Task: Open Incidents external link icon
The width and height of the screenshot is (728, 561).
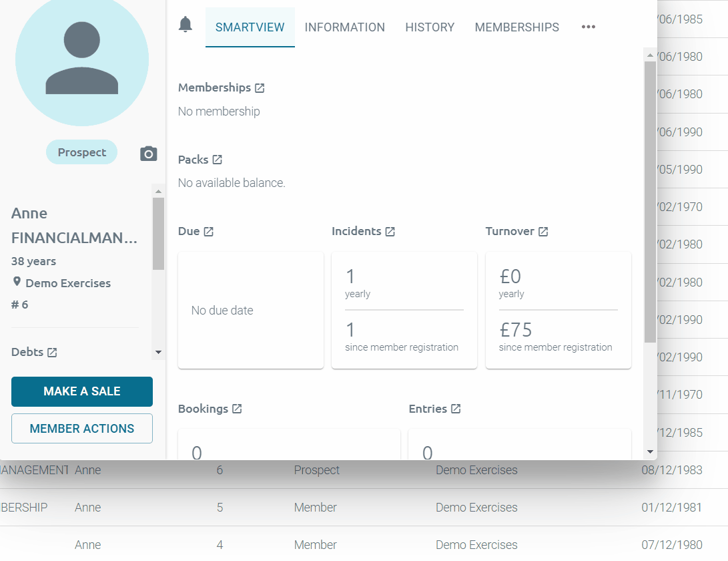Action: pos(390,232)
